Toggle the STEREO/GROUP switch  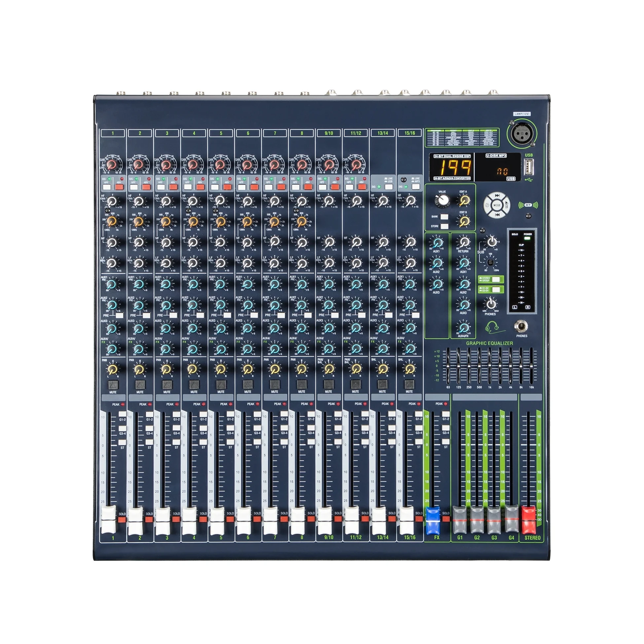[496, 280]
